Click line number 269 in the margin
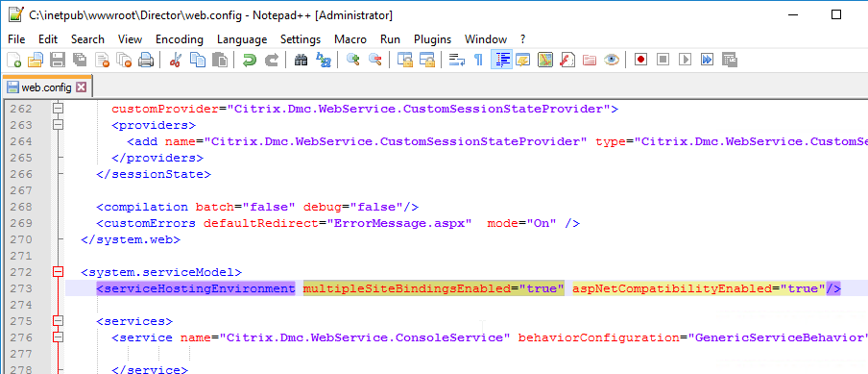This screenshot has width=868, height=374. pyautogui.click(x=21, y=223)
